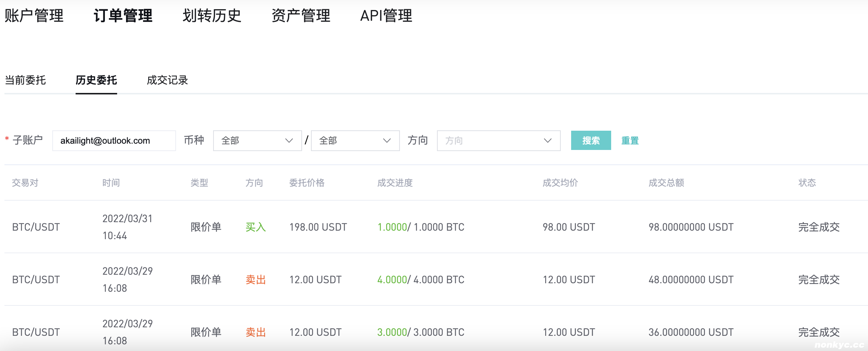This screenshot has width=868, height=351.
Task: Click the 重置 reset link
Action: coord(630,141)
